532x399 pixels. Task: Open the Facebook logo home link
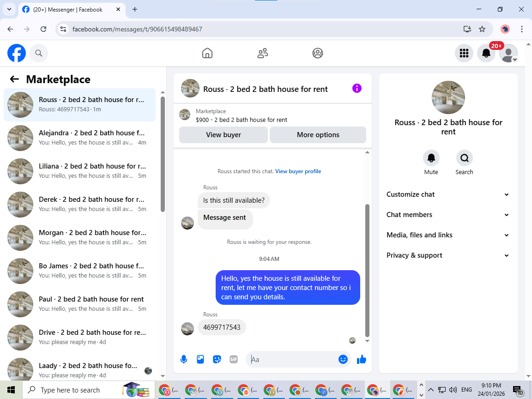pos(17,53)
